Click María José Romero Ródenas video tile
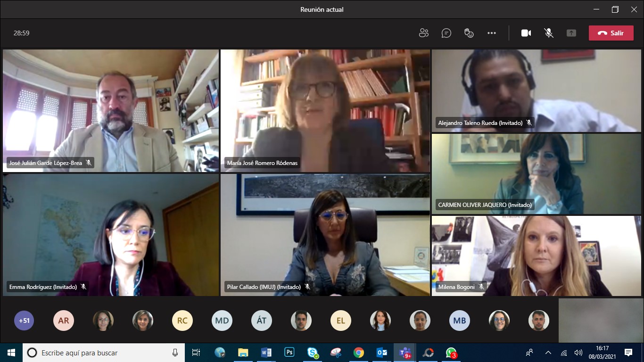 [325, 111]
